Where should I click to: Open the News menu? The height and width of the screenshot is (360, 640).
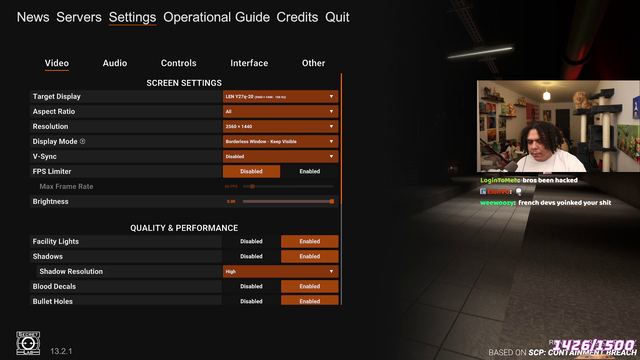pyautogui.click(x=33, y=17)
